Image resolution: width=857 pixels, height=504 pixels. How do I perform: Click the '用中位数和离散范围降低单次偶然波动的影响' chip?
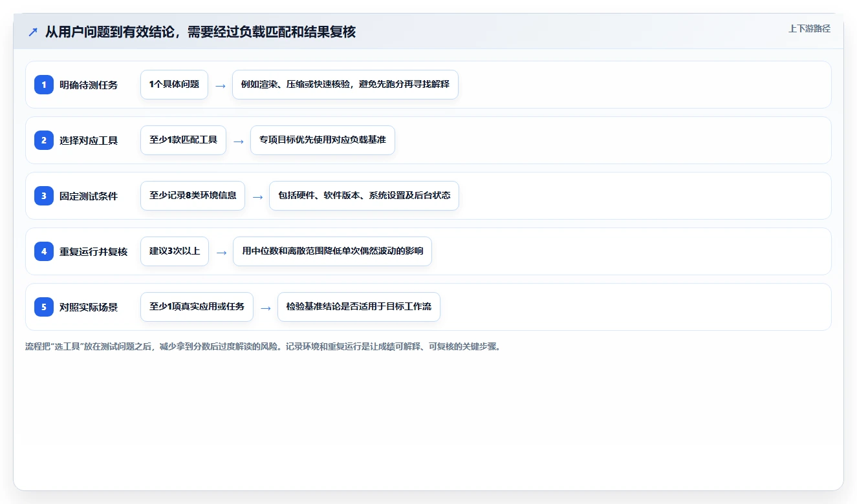point(332,251)
